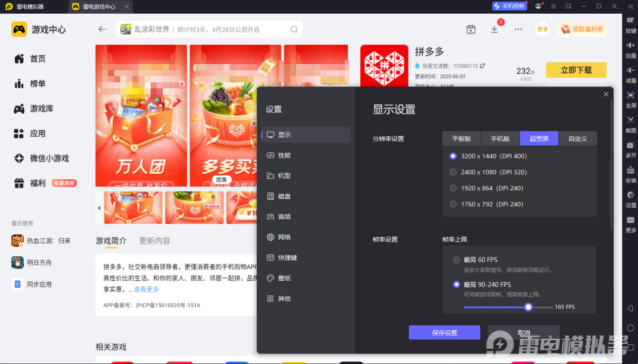638x364 pixels.
Task: Click 登录 login button
Action: 542,29
